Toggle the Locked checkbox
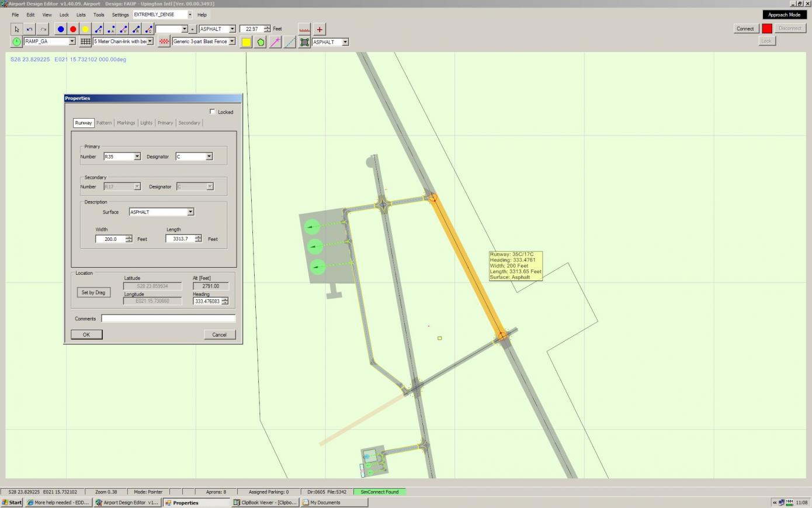 213,112
